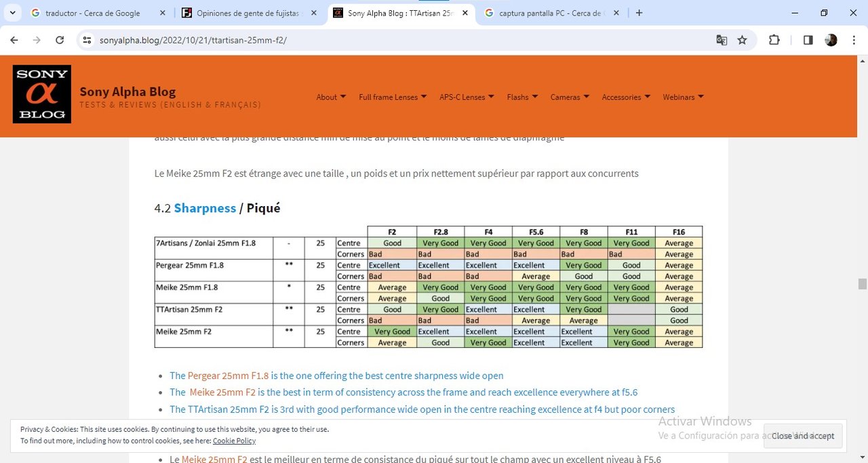Expand the APS-C Lenses menu
The height and width of the screenshot is (463, 868).
point(466,97)
